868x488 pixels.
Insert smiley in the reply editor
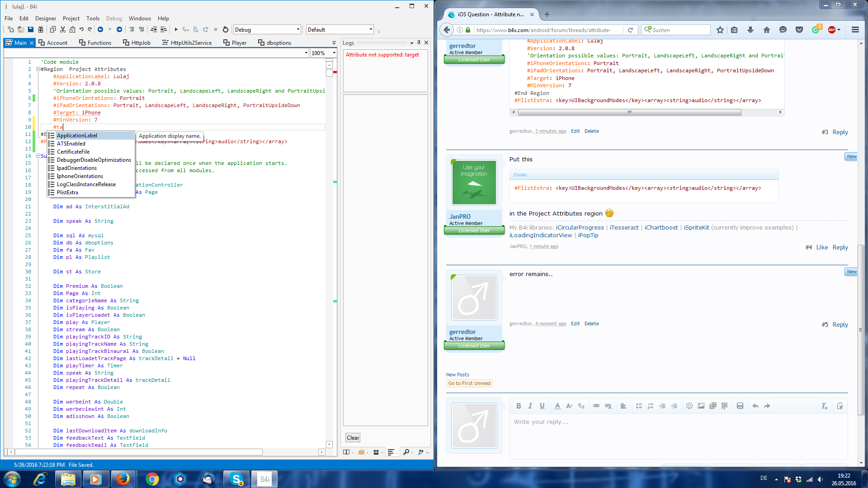[689, 406]
